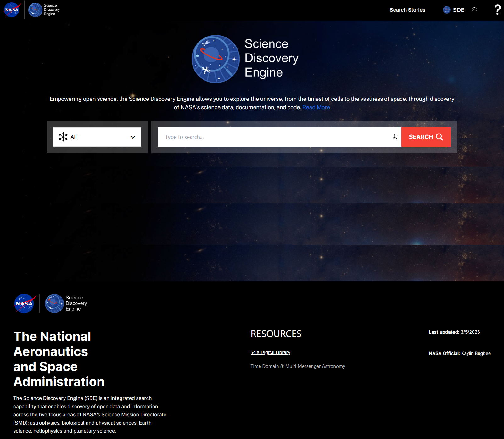504x439 pixels.
Task: Open the Science Discovery Engine header logo
Action: (x=44, y=10)
